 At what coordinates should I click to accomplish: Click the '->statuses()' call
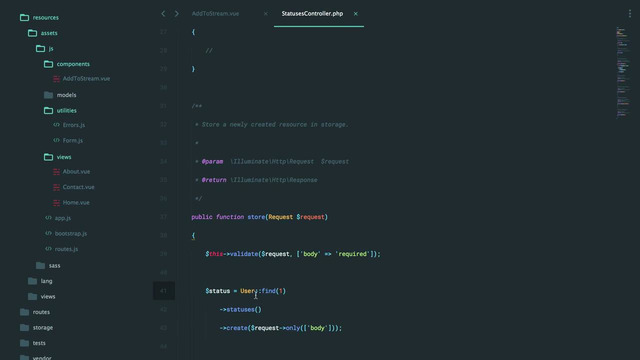click(240, 309)
